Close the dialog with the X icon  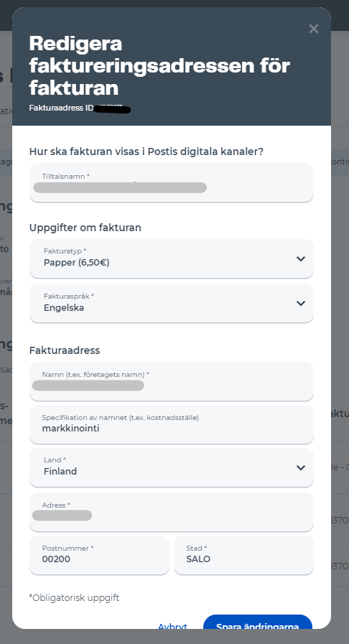point(314,29)
